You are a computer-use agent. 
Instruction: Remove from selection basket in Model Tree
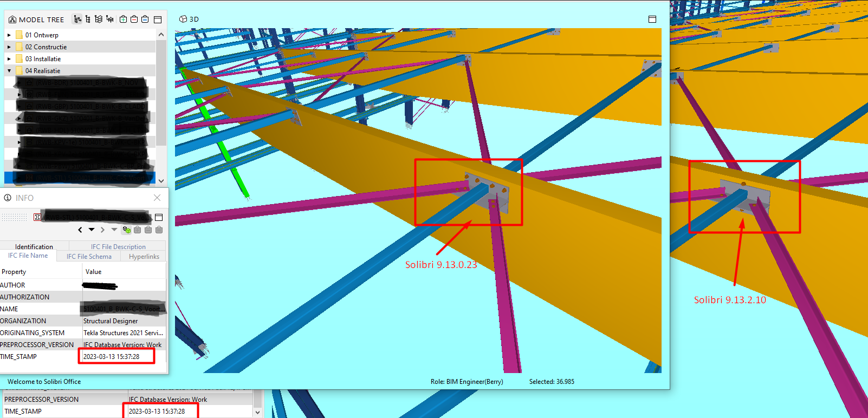point(134,19)
